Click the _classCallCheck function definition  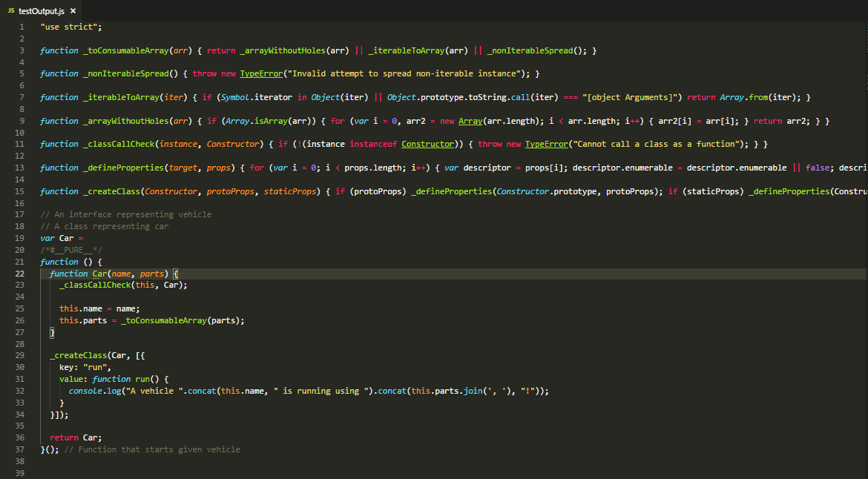[x=119, y=143]
